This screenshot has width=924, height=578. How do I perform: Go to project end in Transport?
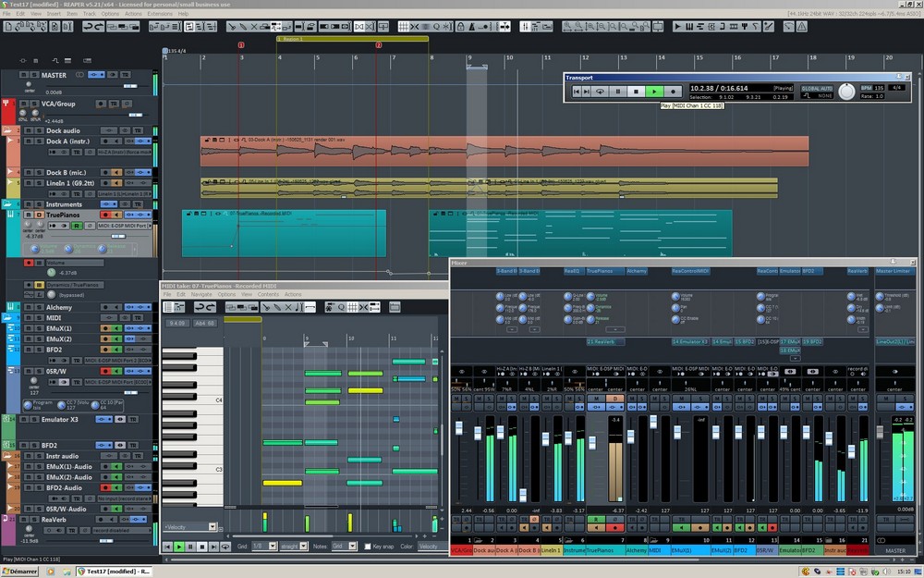587,92
